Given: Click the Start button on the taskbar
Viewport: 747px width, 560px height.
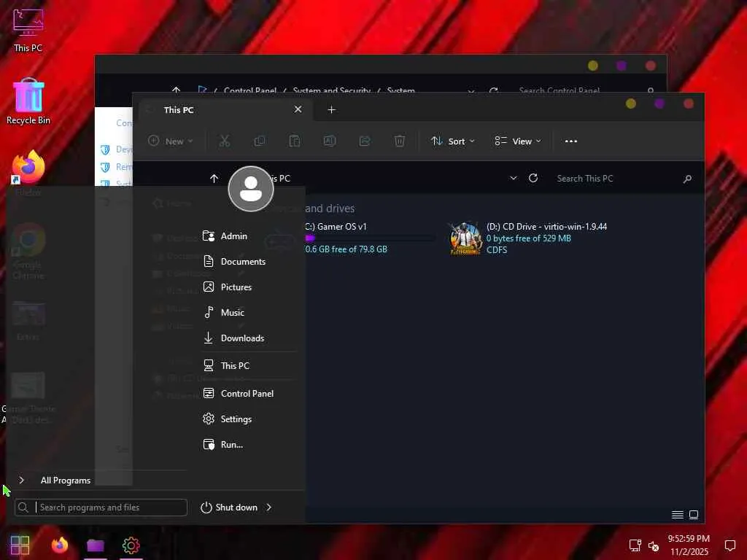Looking at the screenshot, I should click(x=20, y=545).
